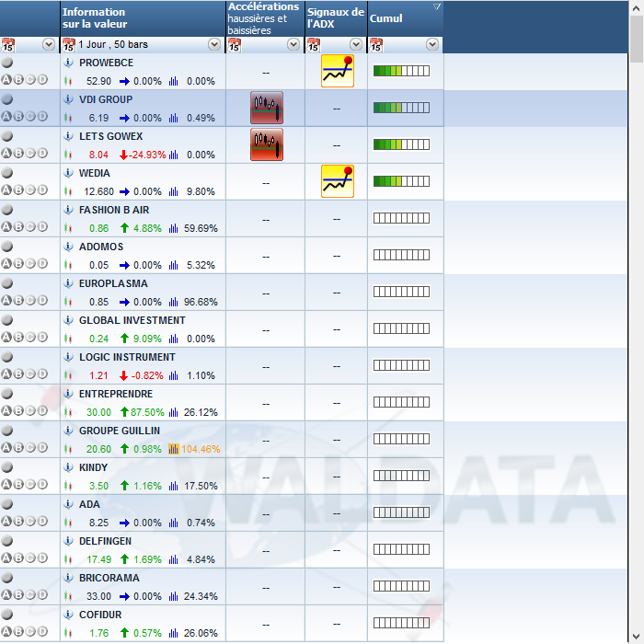The width and height of the screenshot is (644, 644).
Task: Click 'Information sur la valeur' column header
Action: 143,18
